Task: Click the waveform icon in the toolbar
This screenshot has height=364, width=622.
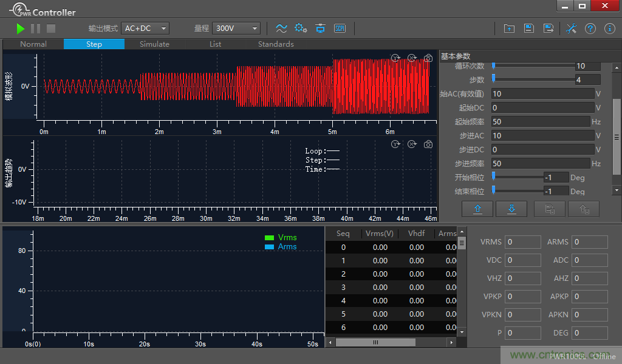Action: (x=281, y=28)
